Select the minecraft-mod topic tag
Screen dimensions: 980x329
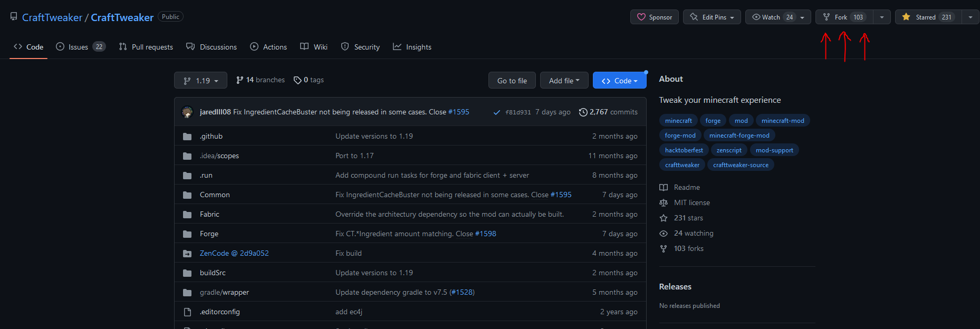tap(783, 121)
